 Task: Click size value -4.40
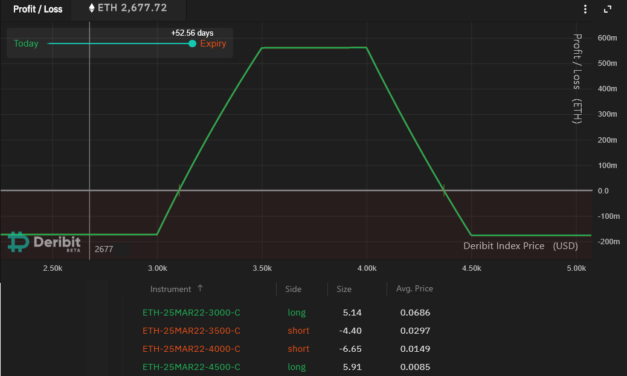coord(350,331)
